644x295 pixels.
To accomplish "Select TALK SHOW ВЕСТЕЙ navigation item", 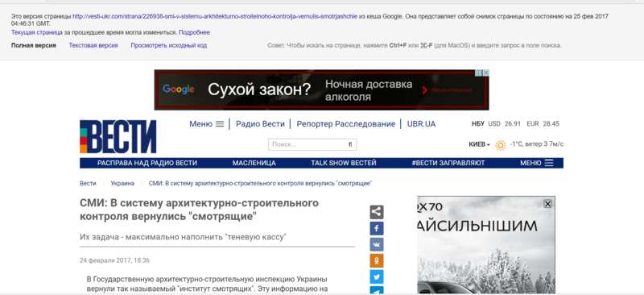I will (344, 163).
